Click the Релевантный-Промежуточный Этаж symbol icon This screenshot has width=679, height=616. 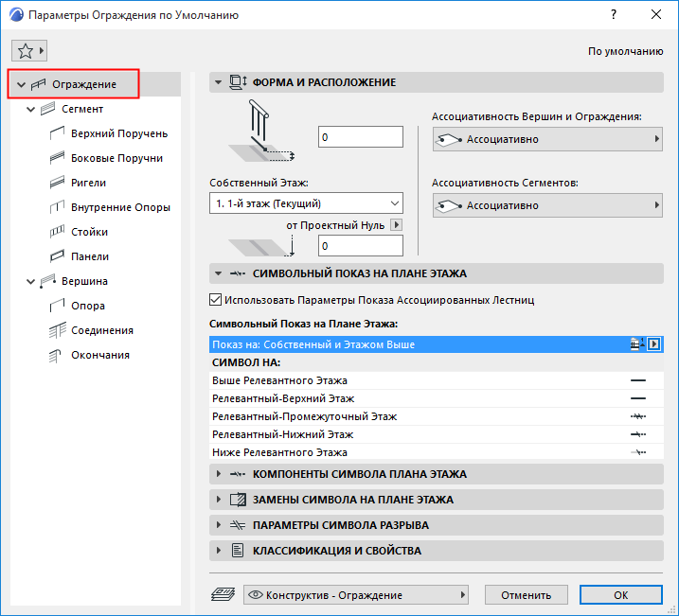pos(638,416)
